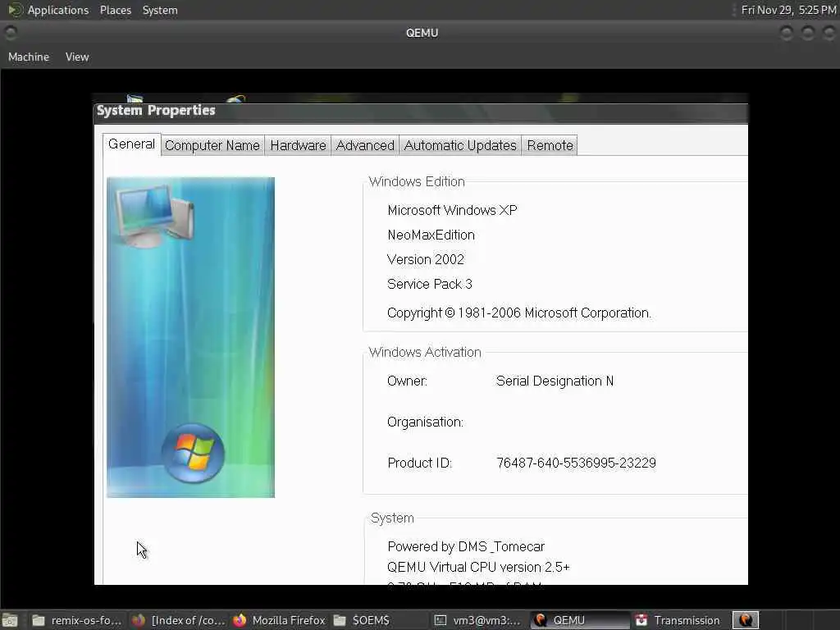The width and height of the screenshot is (840, 630).
Task: Switch to Transmission taskbar window
Action: (x=678, y=620)
